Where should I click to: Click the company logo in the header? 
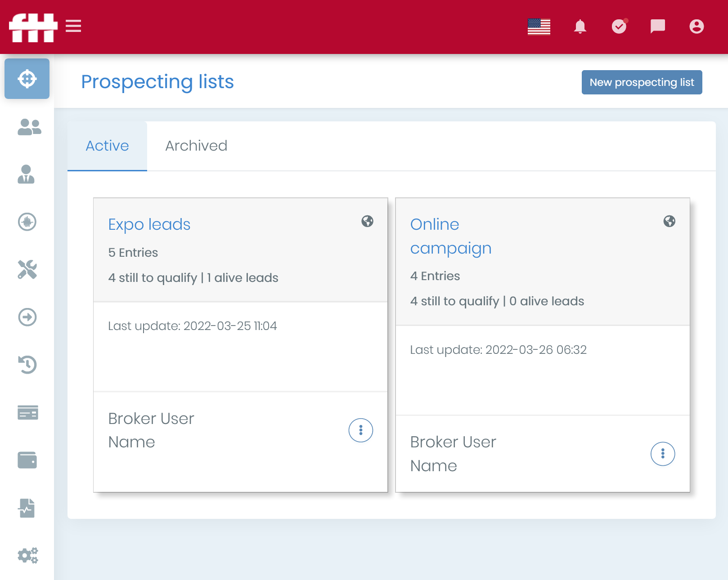[x=33, y=27]
